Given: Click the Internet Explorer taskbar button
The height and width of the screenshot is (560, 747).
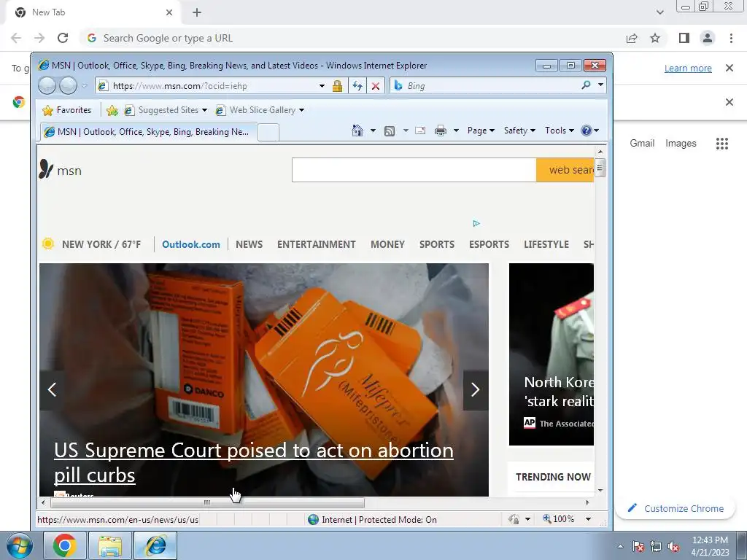Looking at the screenshot, I should coord(155,545).
